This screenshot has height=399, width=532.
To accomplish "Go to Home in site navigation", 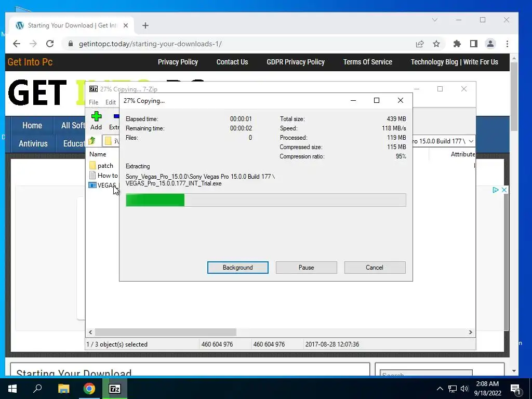I will click(x=32, y=126).
